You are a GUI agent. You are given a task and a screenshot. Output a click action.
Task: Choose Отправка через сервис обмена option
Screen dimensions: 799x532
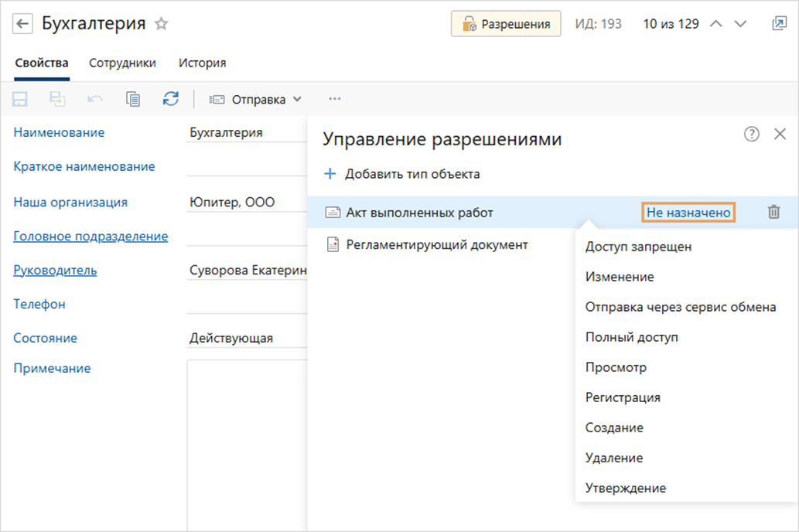(680, 307)
